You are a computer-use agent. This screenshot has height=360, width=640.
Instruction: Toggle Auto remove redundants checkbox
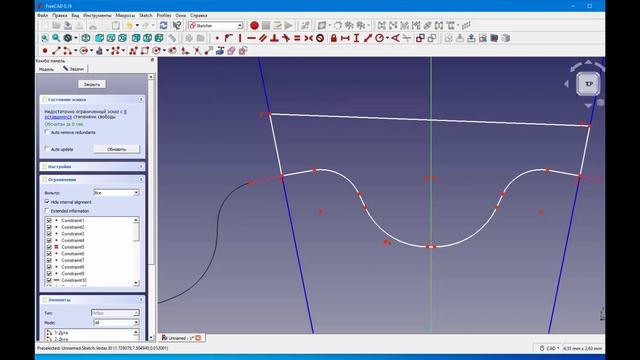47,132
